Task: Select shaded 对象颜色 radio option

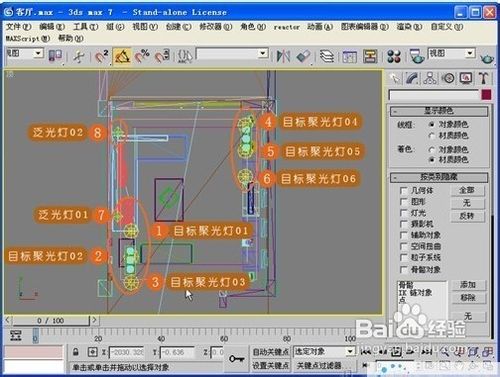Action: (432, 149)
